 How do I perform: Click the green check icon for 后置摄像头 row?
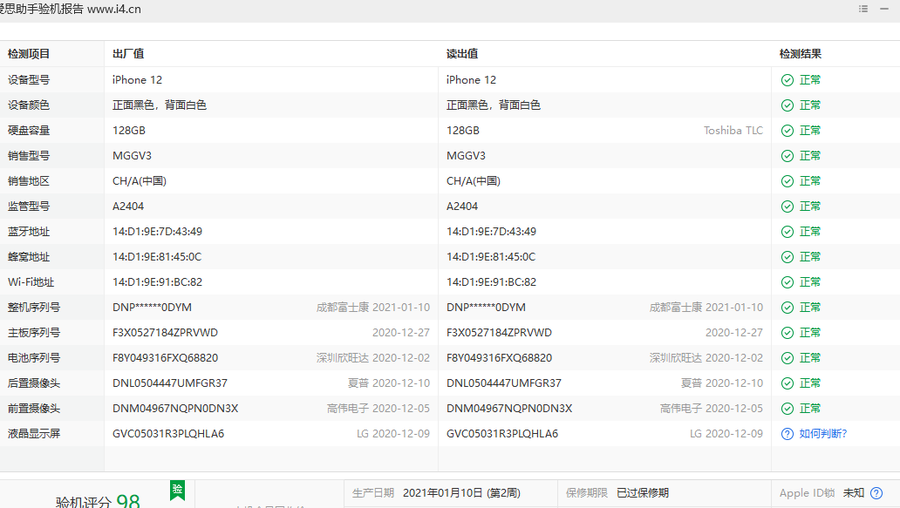pos(788,383)
